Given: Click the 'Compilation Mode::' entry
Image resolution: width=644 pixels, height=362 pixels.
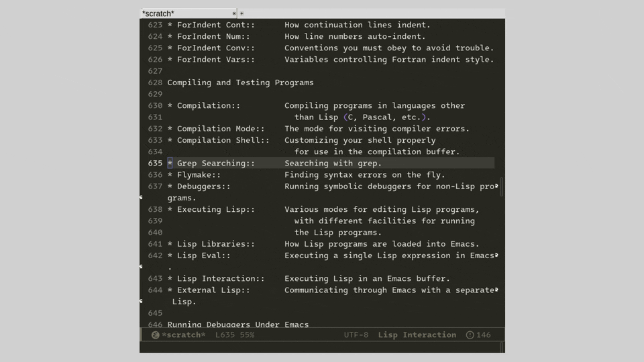Looking at the screenshot, I should click(x=220, y=129).
